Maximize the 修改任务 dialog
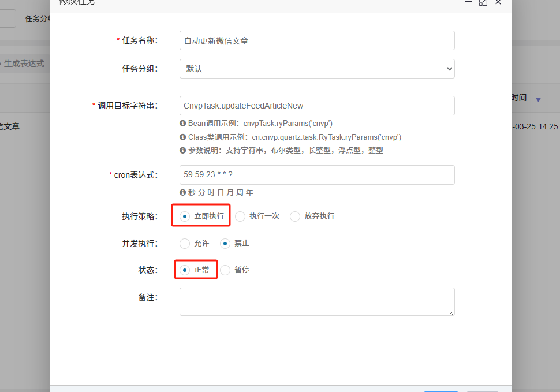 click(x=483, y=2)
